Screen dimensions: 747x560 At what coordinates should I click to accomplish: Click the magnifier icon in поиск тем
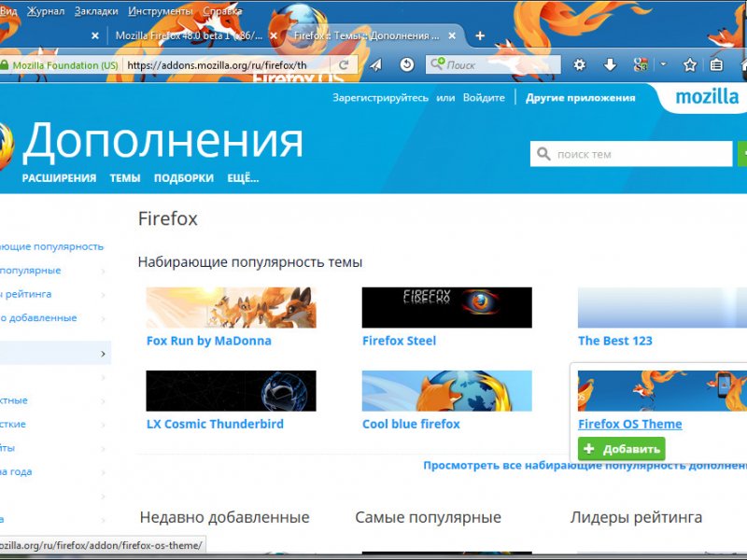coord(543,154)
